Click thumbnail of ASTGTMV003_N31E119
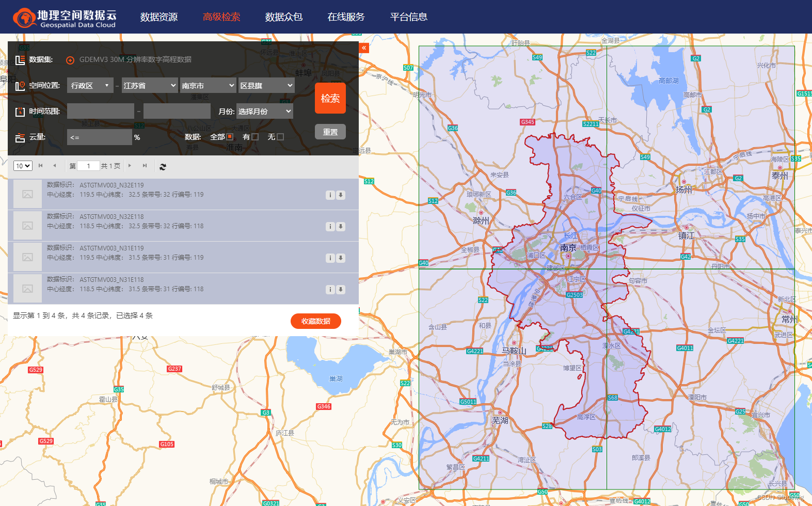 (x=27, y=257)
